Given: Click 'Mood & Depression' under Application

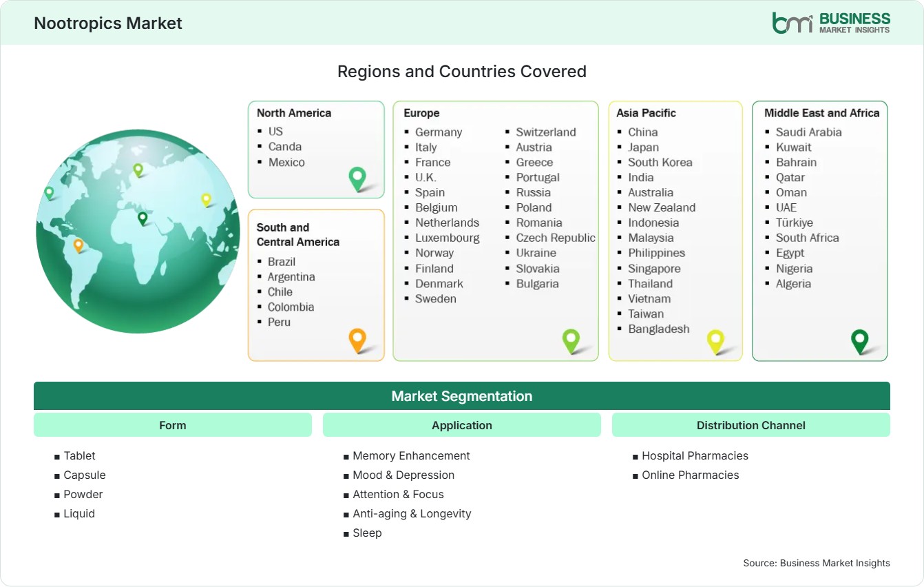Looking at the screenshot, I should [403, 475].
